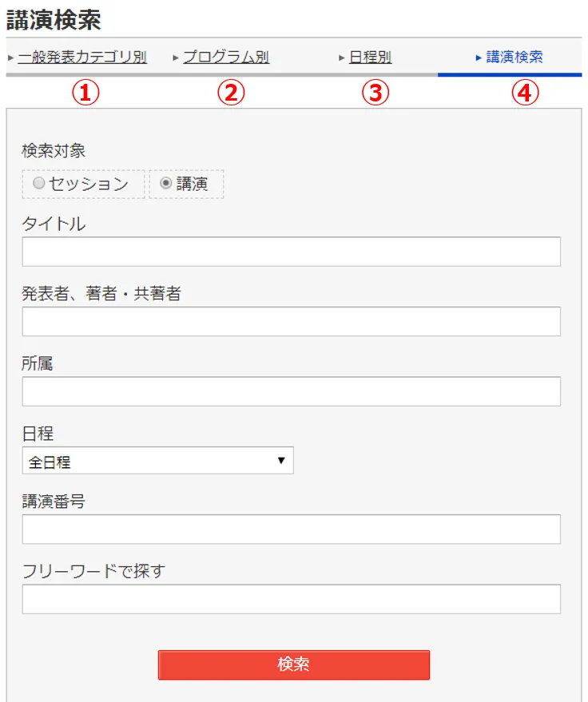This screenshot has height=702, width=588.
Task: Select the セッション radio button
Action: click(38, 184)
